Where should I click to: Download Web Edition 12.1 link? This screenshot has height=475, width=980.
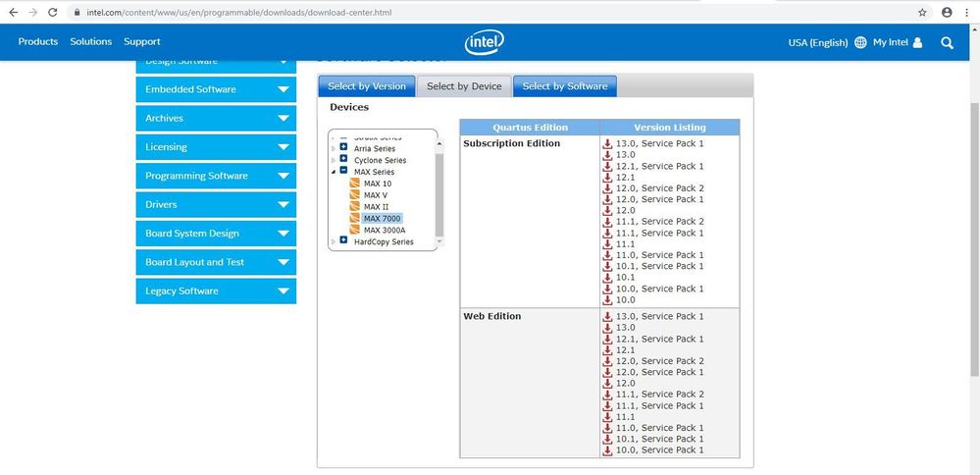[x=626, y=350]
